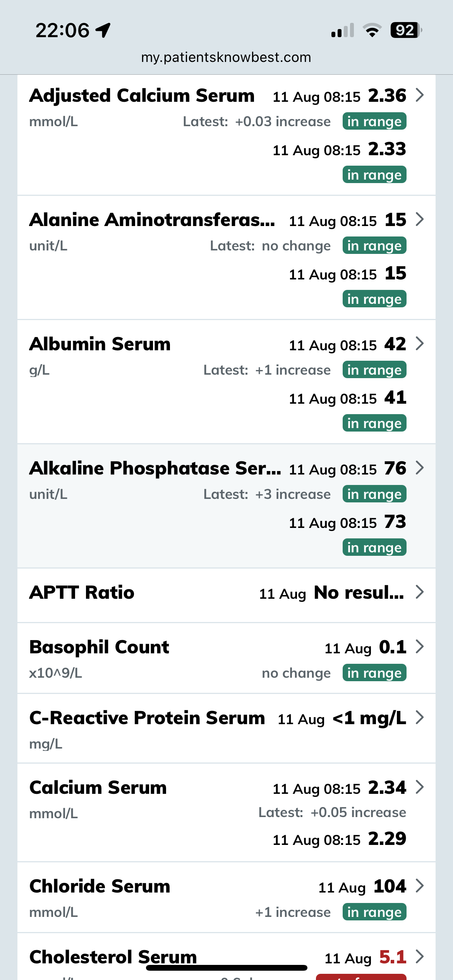This screenshot has height=980, width=453.
Task: Open Chloride Serum chevron icon
Action: point(420,886)
